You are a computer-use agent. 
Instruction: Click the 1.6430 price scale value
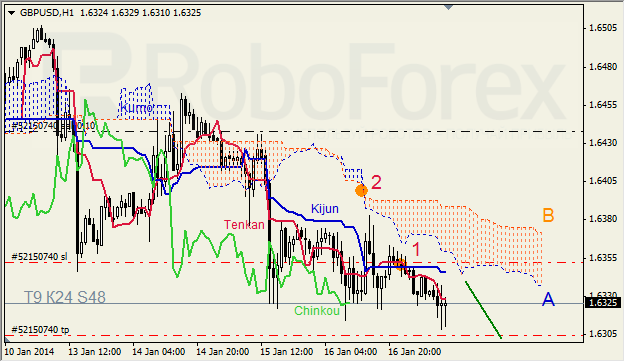click(x=603, y=143)
